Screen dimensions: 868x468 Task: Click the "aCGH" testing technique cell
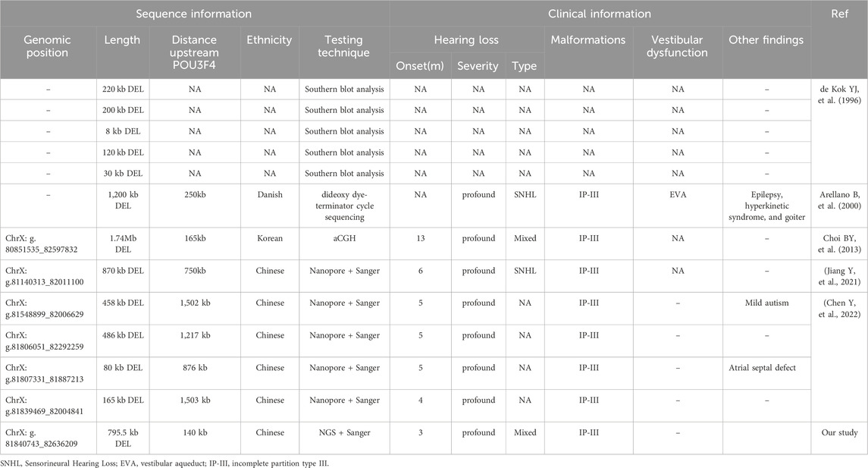(x=345, y=238)
